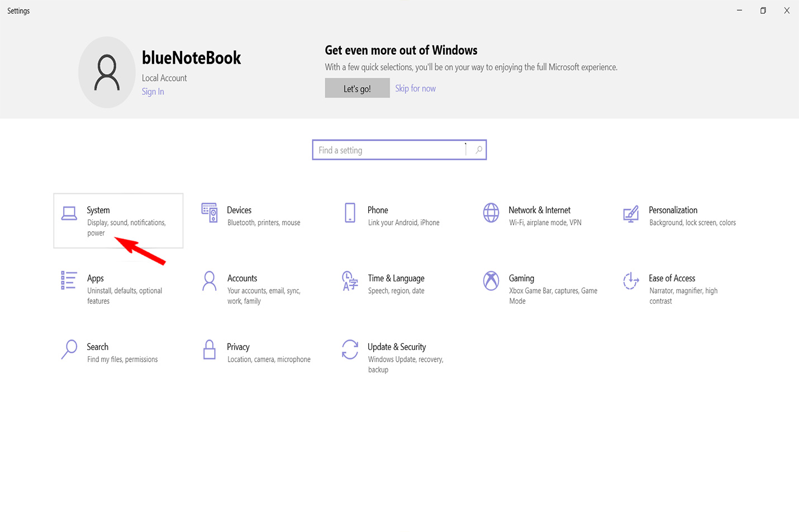The height and width of the screenshot is (532, 799).
Task: Click 'Narrator, magnifier, high contrast' description
Action: tap(683, 296)
